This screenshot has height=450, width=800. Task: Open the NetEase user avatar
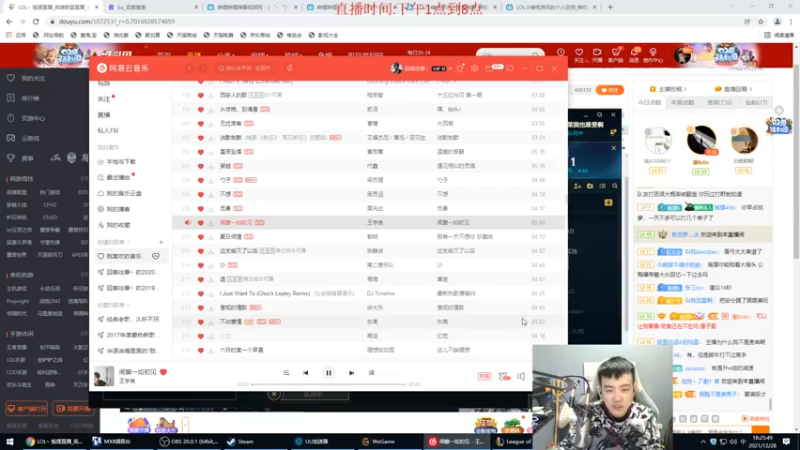coord(396,68)
